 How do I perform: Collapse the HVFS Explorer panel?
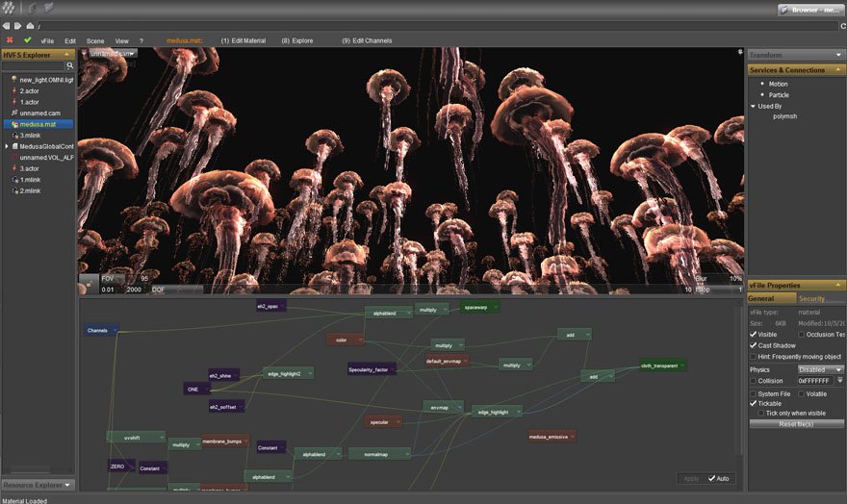pos(38,55)
